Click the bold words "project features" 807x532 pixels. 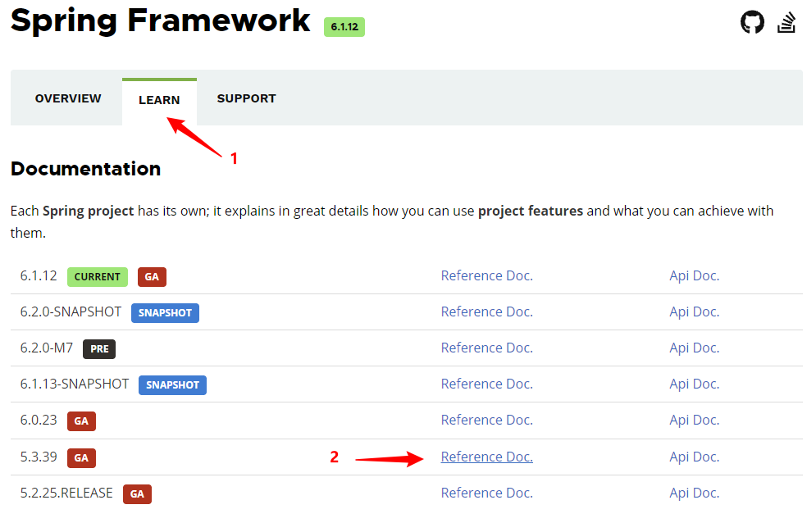tap(531, 211)
